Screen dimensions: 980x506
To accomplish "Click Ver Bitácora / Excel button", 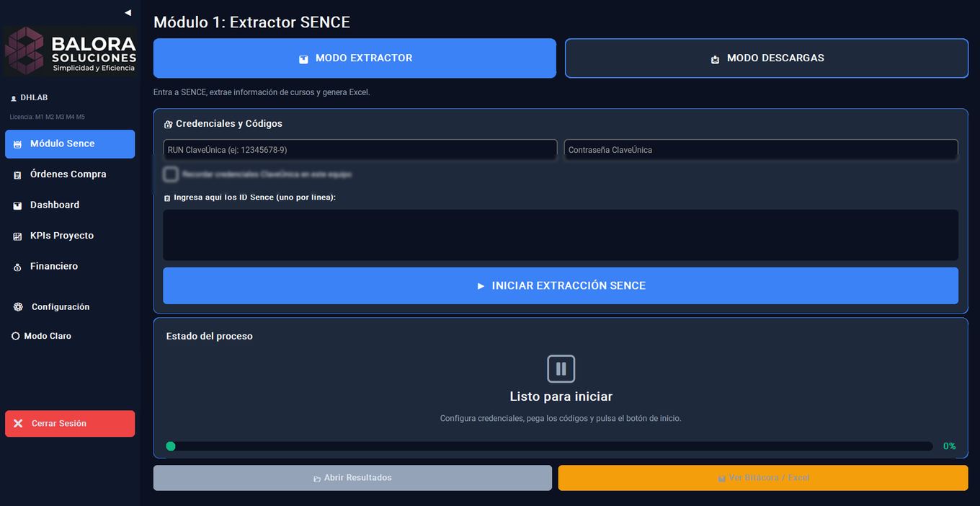I will pyautogui.click(x=763, y=478).
